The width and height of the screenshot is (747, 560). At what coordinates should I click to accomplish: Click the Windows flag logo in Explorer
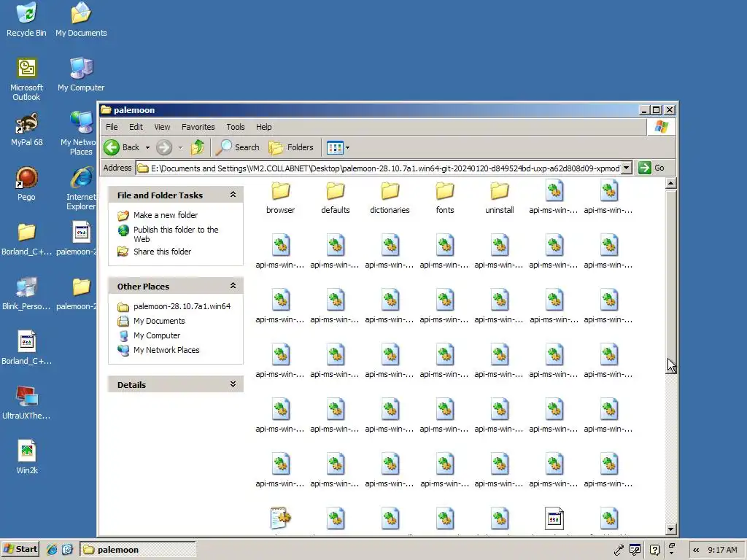click(x=661, y=127)
